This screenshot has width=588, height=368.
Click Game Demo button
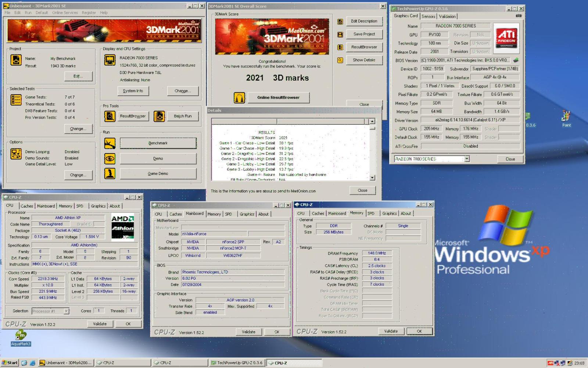coord(158,174)
